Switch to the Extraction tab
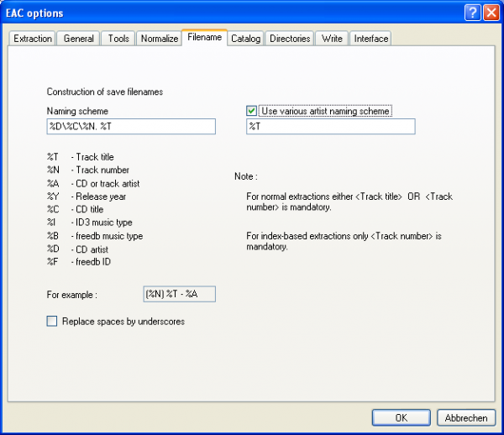504x435 pixels. tap(33, 39)
